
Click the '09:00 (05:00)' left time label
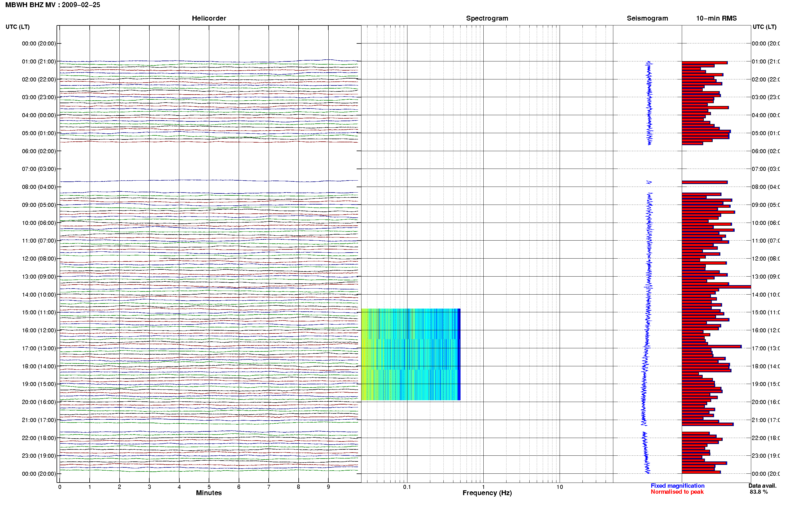pos(39,205)
